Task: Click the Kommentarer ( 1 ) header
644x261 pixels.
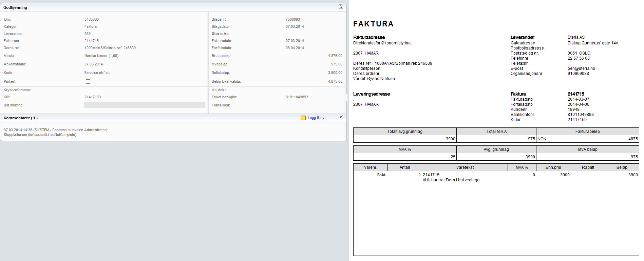Action: pyautogui.click(x=21, y=118)
